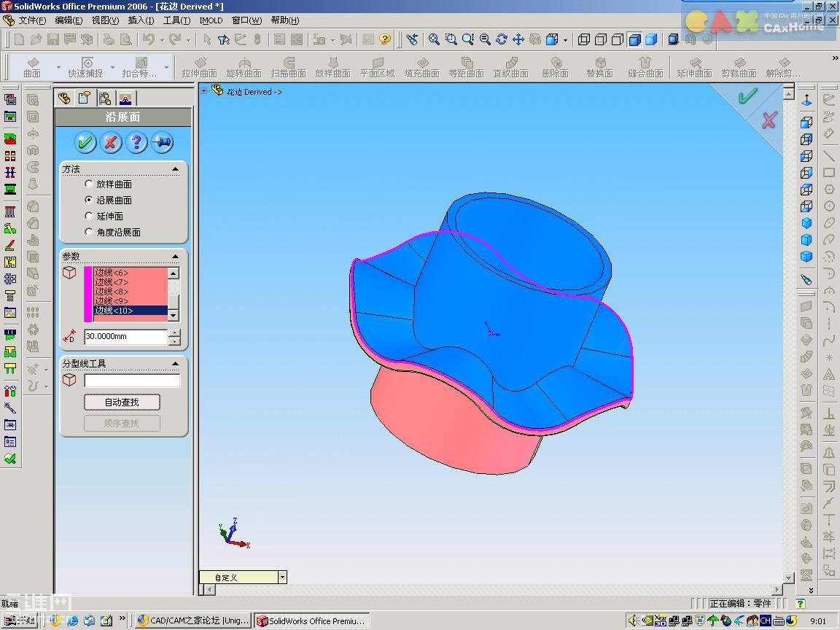This screenshot has height=630, width=840.
Task: Click the Replace Face (替换面) tool
Action: coord(599,68)
